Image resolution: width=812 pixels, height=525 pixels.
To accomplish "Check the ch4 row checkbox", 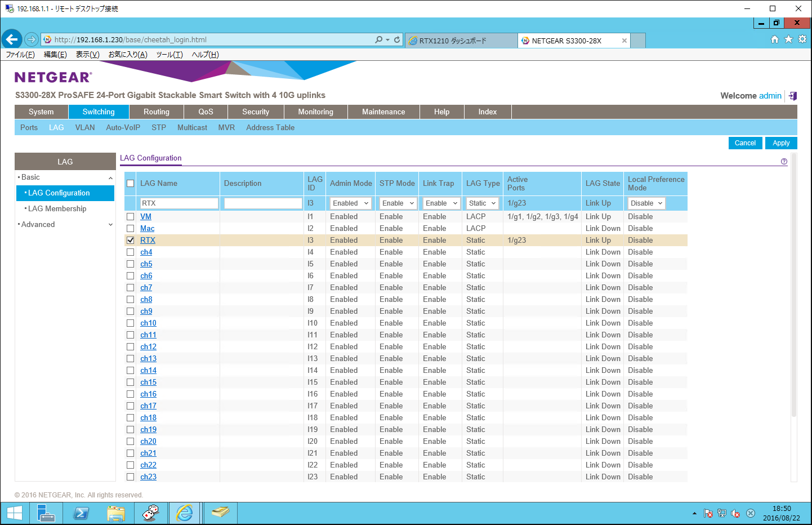I will pos(131,252).
